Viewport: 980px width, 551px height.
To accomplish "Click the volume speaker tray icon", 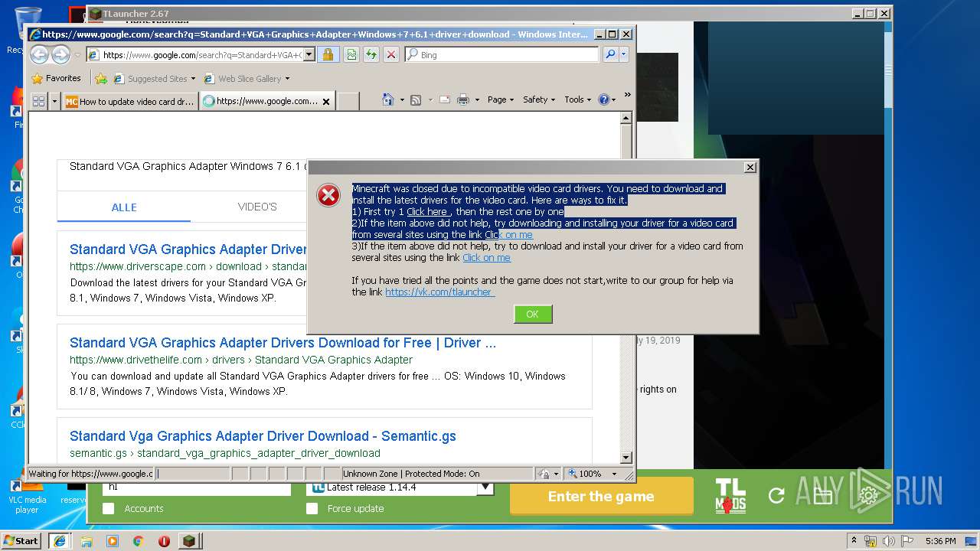I will pyautogui.click(x=888, y=541).
